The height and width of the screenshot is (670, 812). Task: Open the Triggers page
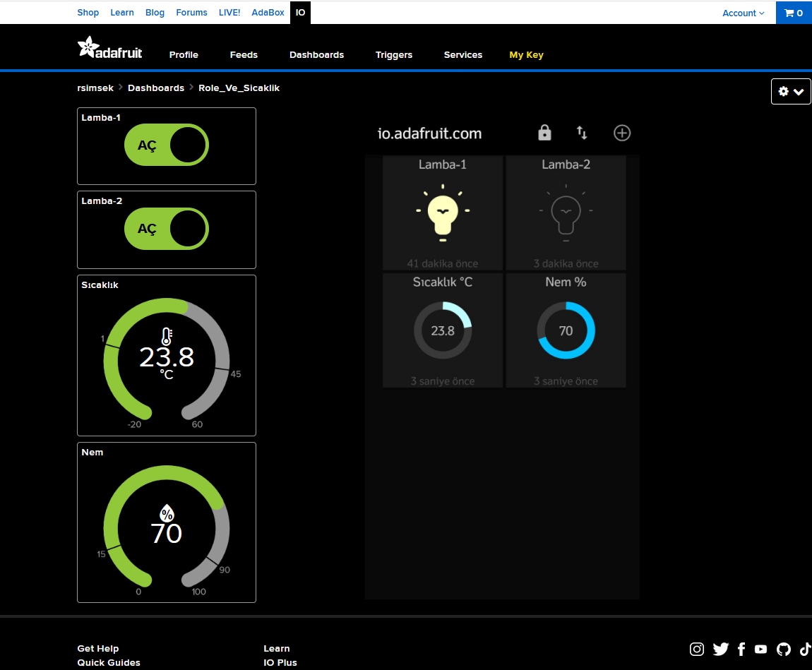point(394,55)
